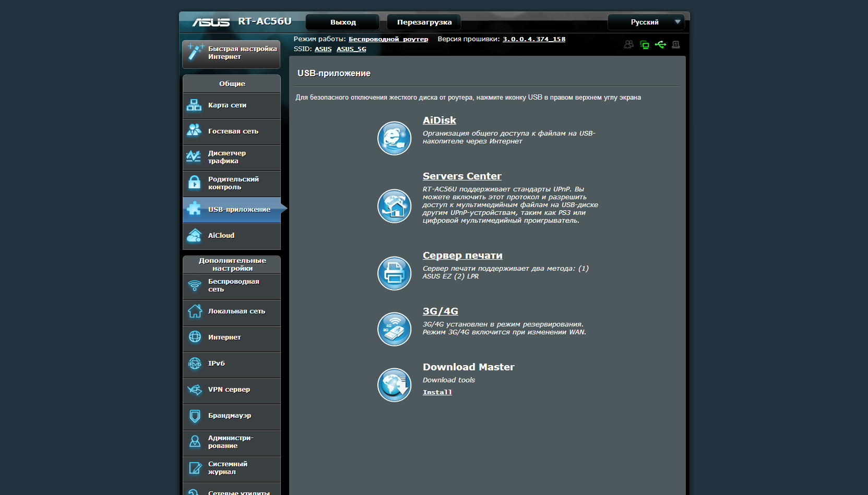Click the system log pencil icon

195,468
